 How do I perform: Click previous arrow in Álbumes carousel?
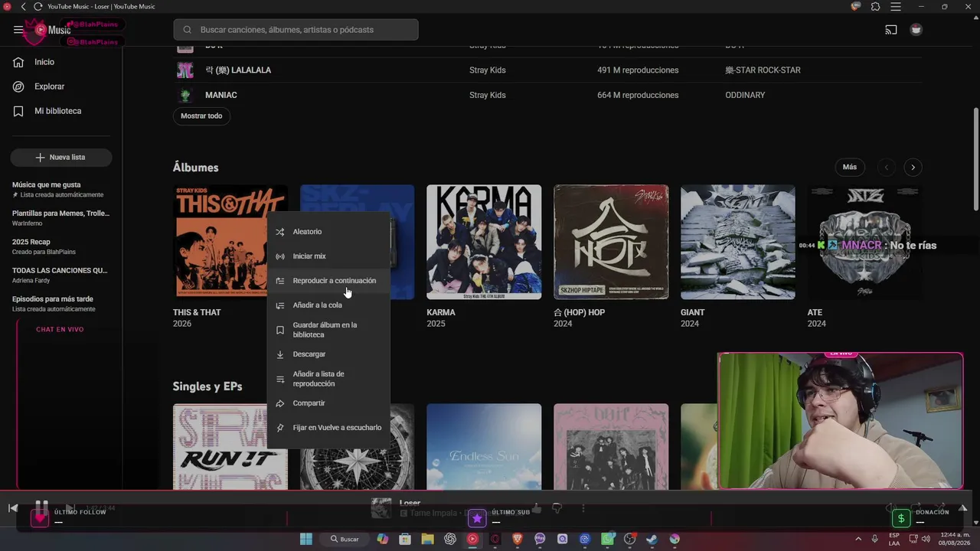887,167
